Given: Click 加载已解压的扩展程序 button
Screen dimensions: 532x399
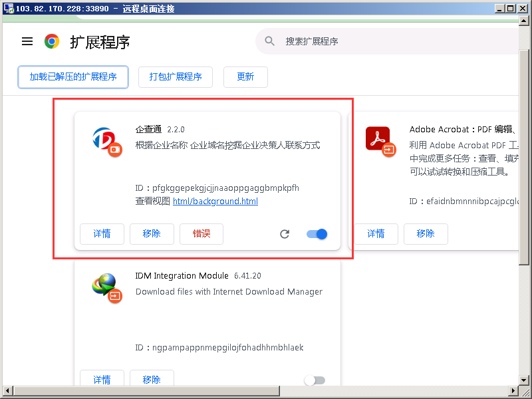Looking at the screenshot, I should tap(73, 77).
